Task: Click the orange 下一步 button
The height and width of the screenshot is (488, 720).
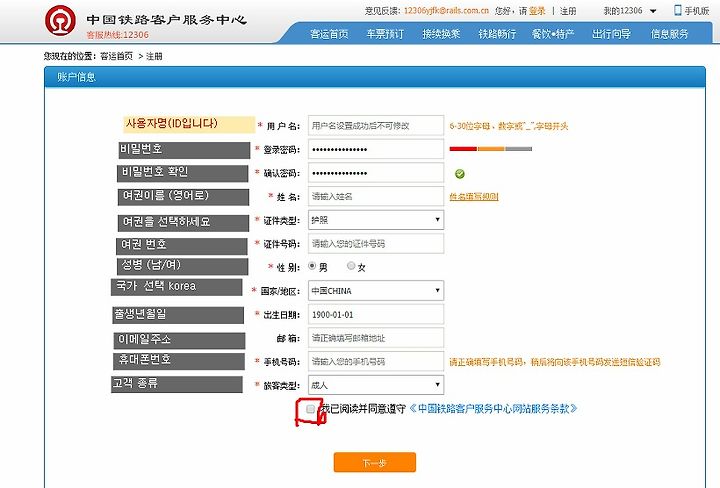Action: 375,462
